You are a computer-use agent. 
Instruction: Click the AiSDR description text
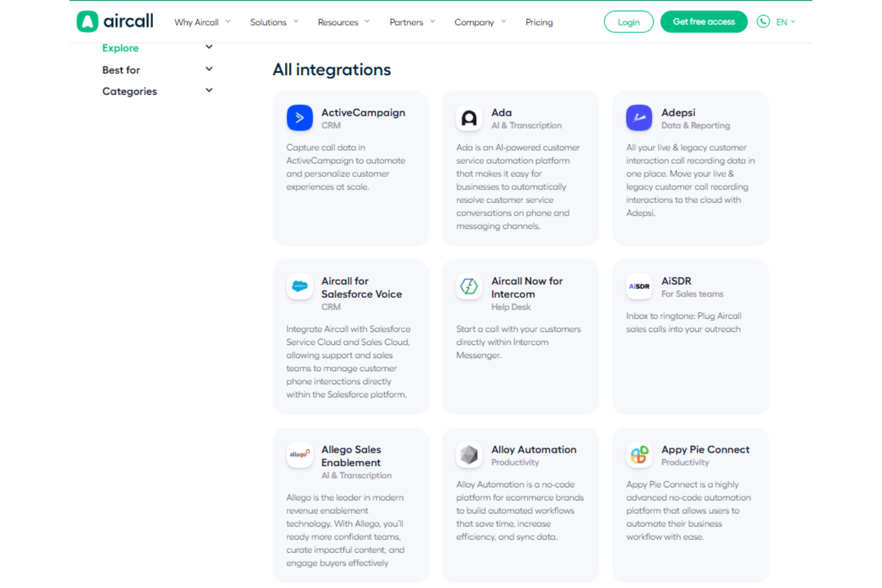click(x=684, y=323)
